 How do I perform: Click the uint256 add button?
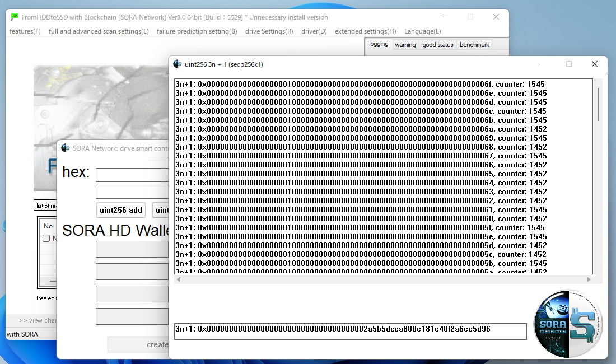click(121, 210)
